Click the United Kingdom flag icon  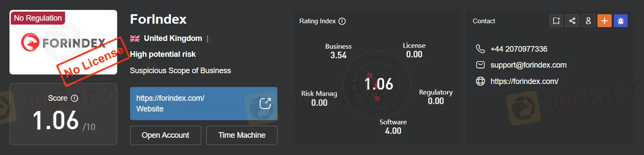(135, 38)
